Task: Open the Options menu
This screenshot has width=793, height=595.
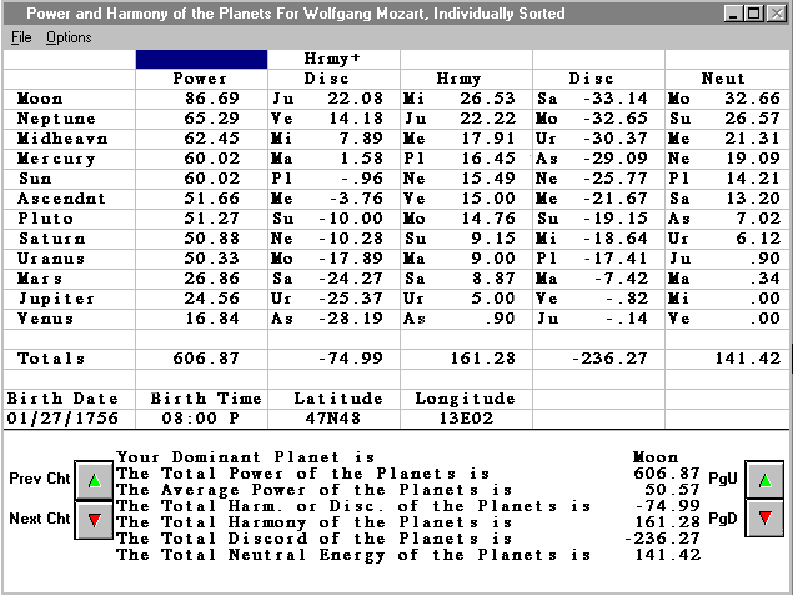Action: click(68, 37)
